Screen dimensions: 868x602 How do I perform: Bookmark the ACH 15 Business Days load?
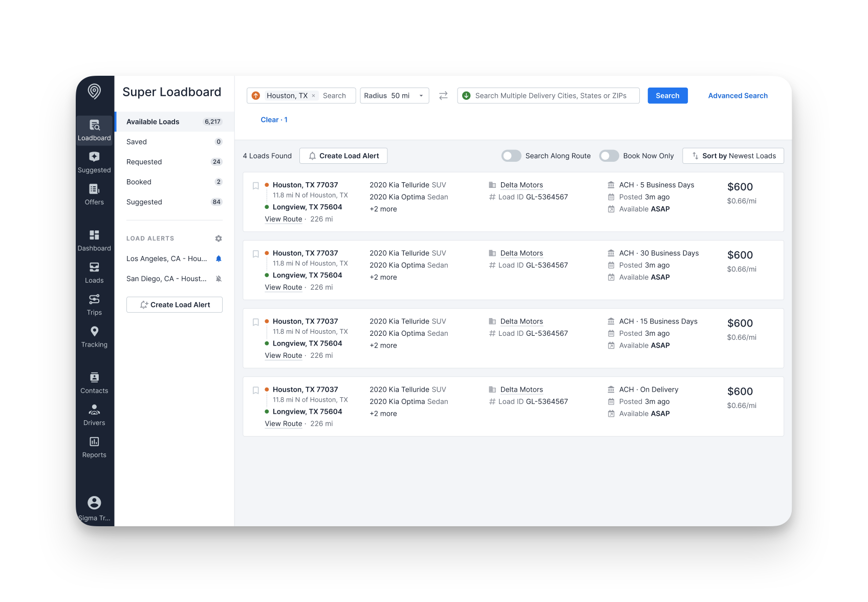point(256,322)
